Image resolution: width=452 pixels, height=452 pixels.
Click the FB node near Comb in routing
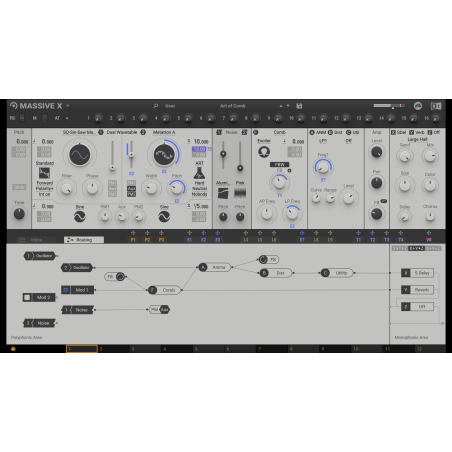pos(115,276)
